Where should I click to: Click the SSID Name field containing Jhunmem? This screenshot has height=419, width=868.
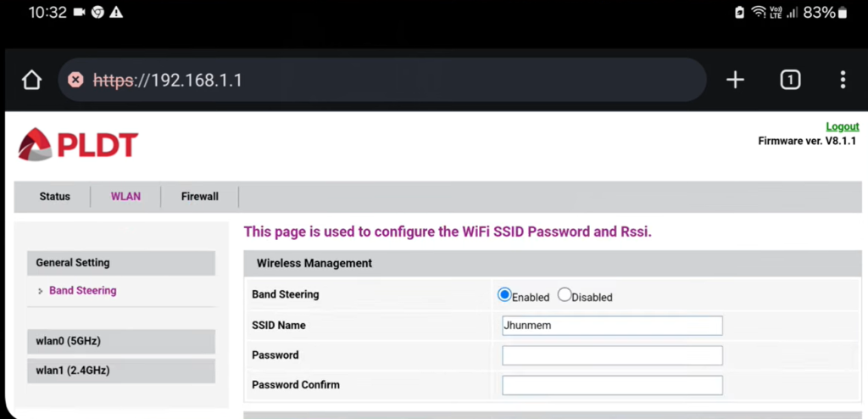tap(612, 326)
